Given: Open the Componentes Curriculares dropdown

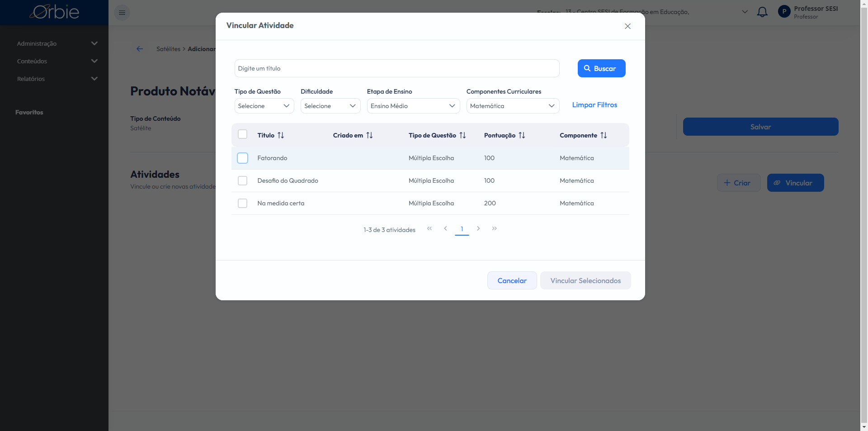Looking at the screenshot, I should pos(512,106).
